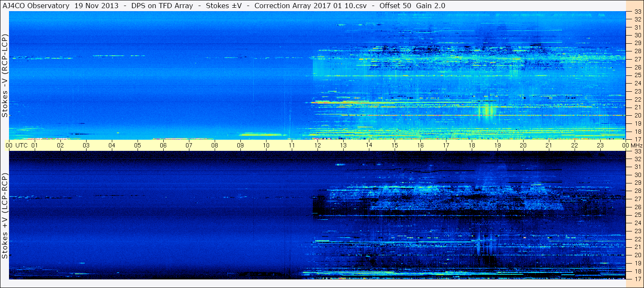Select the 12 hour time marker
Image resolution: width=644 pixels, height=288 pixels.
(x=318, y=145)
